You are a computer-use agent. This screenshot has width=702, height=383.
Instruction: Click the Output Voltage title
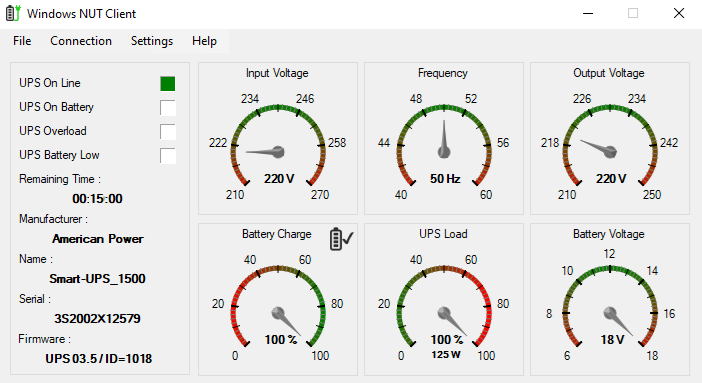pos(609,73)
